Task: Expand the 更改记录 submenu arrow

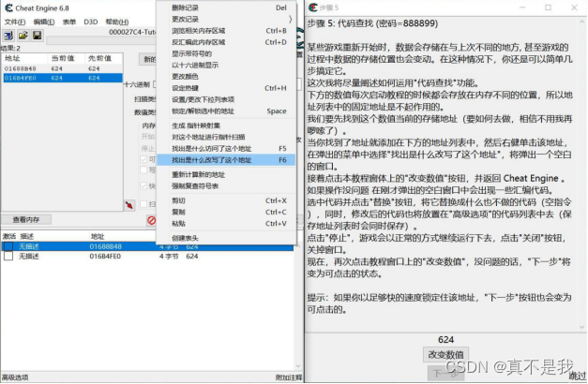Action: click(291, 19)
